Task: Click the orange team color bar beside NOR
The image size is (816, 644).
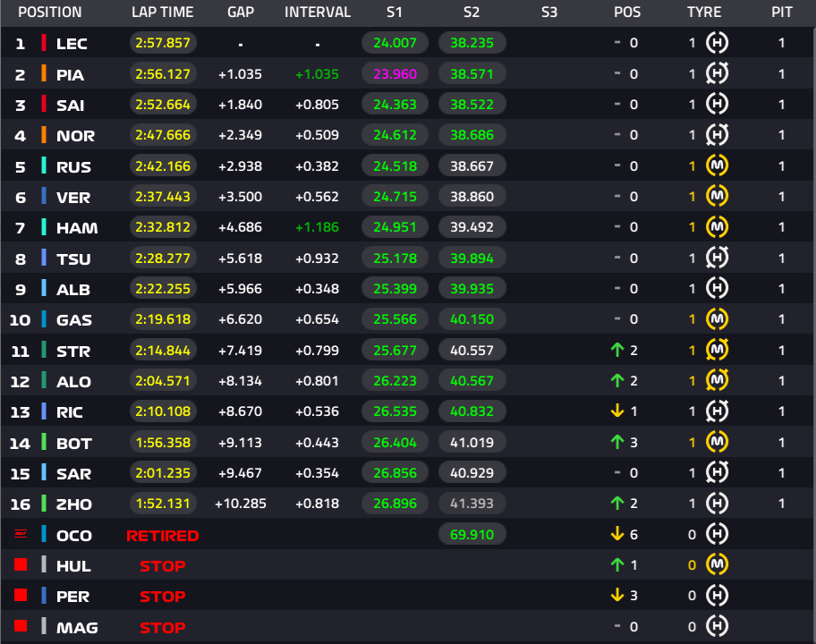Action: pyautogui.click(x=44, y=135)
